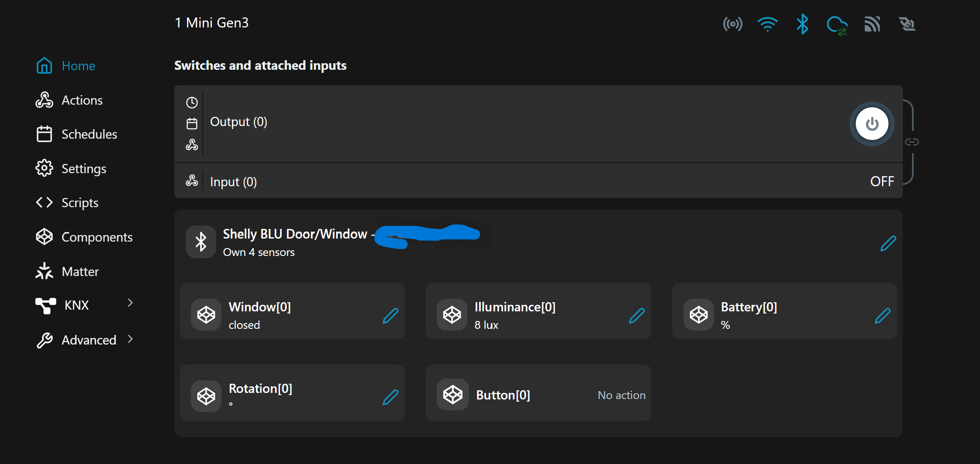The width and height of the screenshot is (980, 464).
Task: Toggle the Output (0) power button
Action: (x=872, y=124)
